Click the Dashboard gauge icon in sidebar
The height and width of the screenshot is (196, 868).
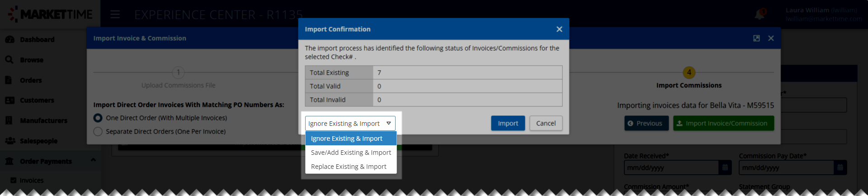pos(9,40)
